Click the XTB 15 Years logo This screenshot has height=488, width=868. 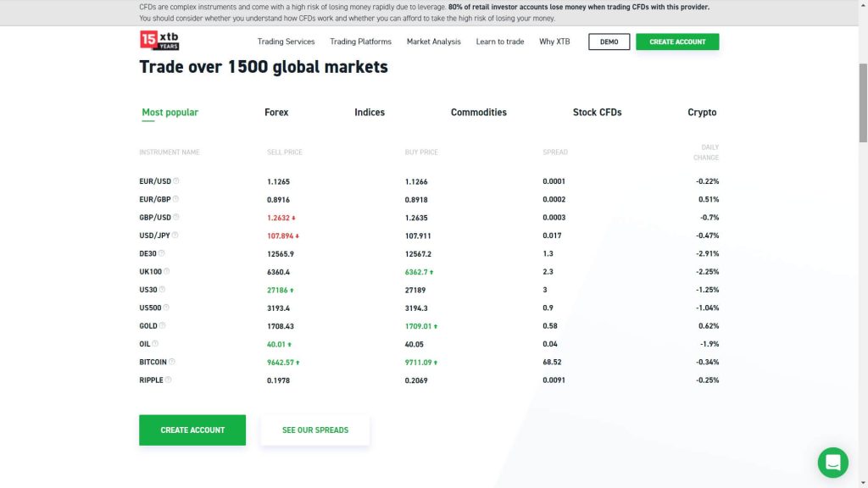(x=159, y=40)
